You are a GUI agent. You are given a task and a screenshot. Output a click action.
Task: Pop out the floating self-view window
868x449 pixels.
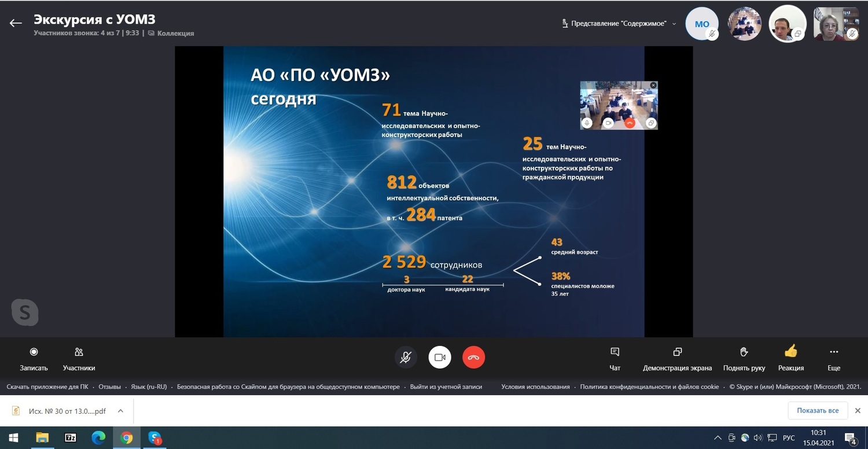pos(651,123)
